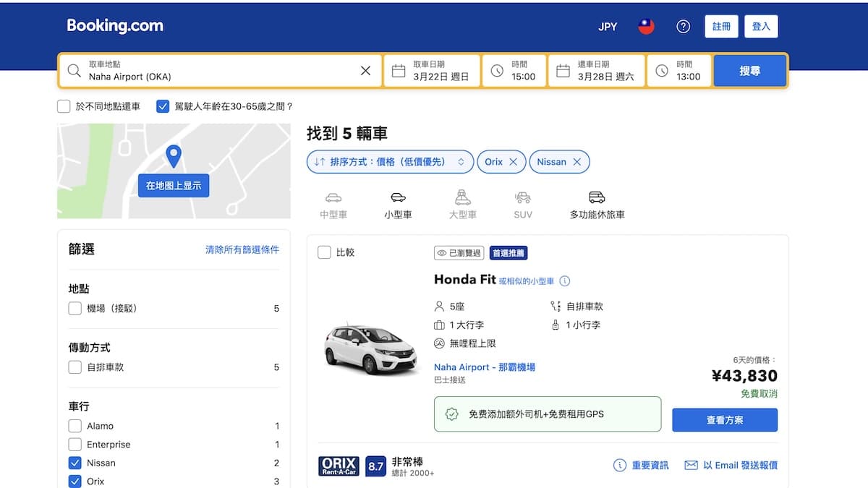Screen dimensions: 868x488
Task: Click 1 小行李 small bag icon
Action: coord(556,325)
